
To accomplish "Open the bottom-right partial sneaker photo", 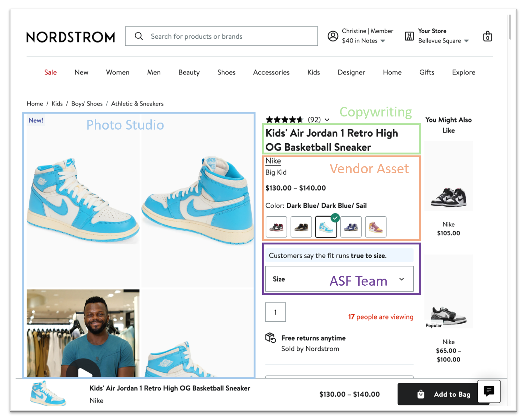I will [x=197, y=333].
